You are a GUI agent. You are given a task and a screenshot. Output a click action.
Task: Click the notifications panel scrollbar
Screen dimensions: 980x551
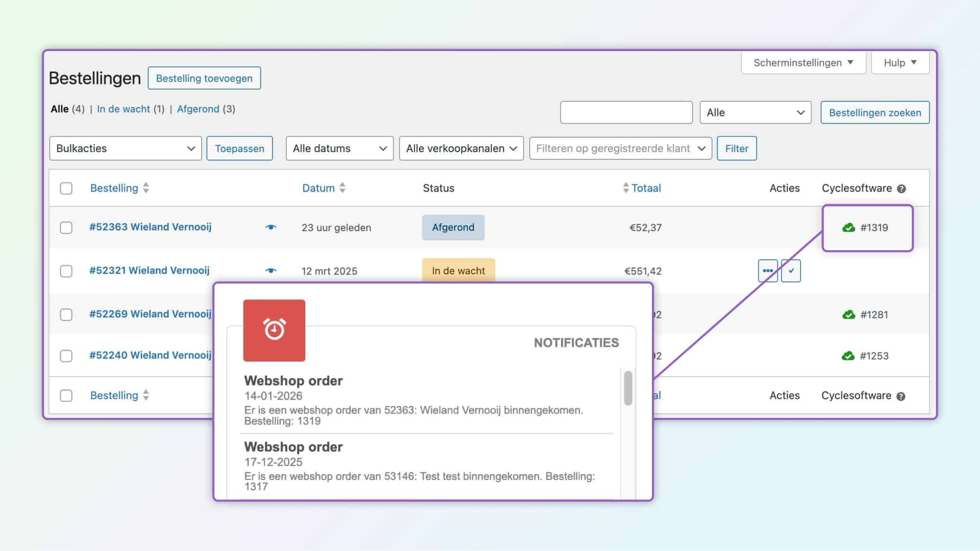click(x=628, y=388)
